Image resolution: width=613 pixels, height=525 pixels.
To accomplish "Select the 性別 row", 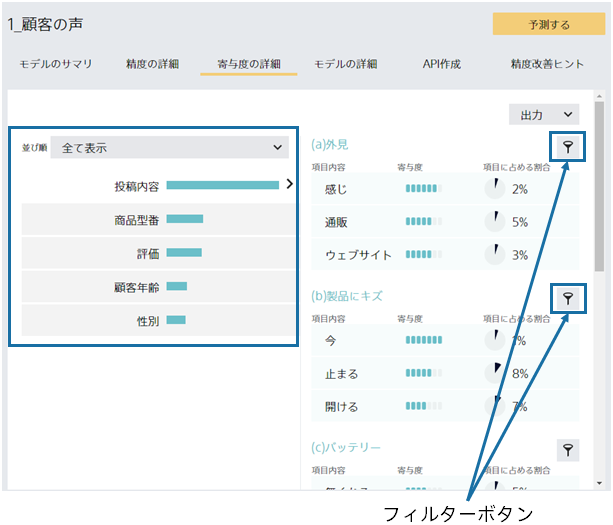I will tap(158, 320).
